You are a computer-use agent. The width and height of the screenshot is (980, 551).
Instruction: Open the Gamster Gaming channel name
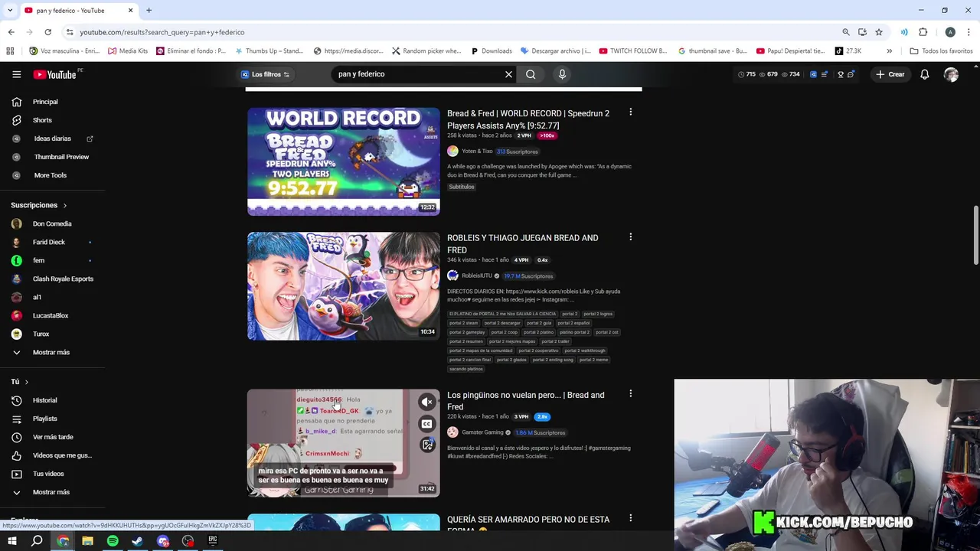click(x=482, y=432)
